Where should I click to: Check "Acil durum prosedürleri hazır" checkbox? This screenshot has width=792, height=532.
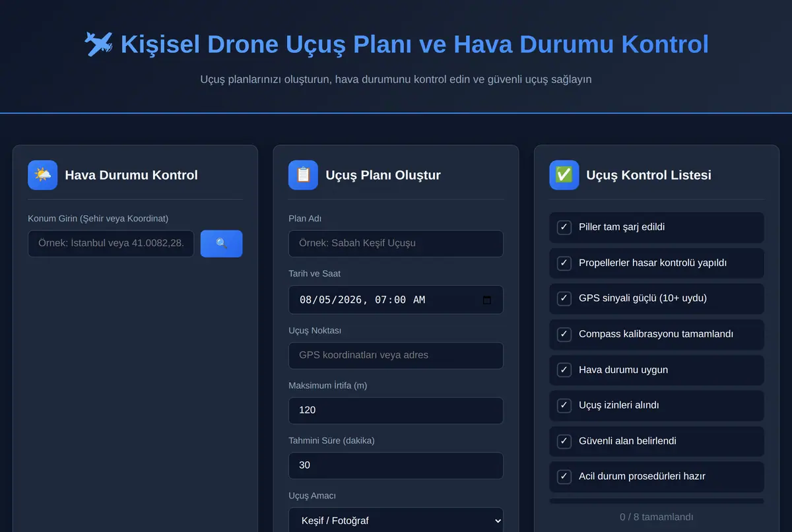pyautogui.click(x=564, y=476)
